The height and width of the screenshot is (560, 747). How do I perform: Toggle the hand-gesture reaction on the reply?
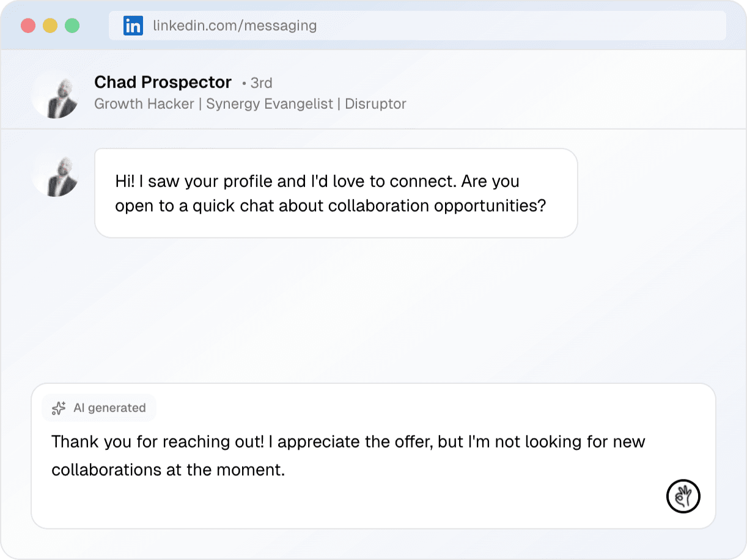[x=683, y=496]
